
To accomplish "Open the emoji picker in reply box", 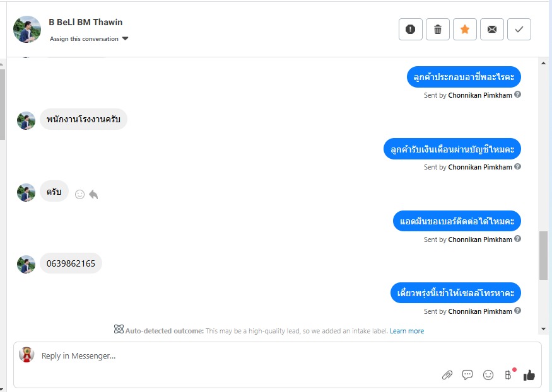I will tap(488, 375).
